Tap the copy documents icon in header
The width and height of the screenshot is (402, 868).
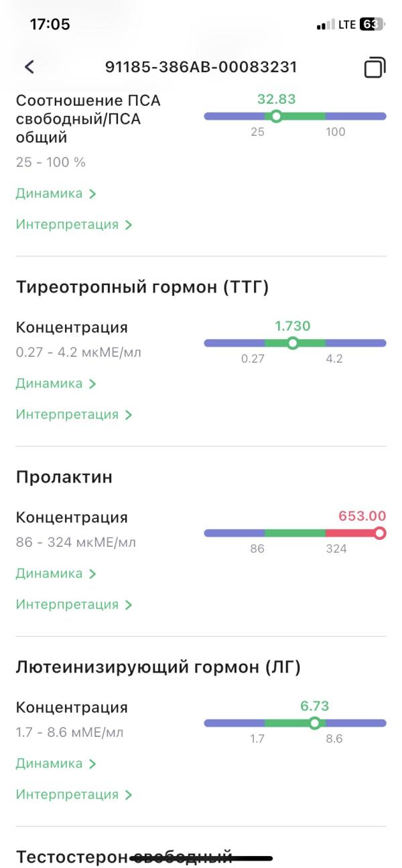[375, 68]
